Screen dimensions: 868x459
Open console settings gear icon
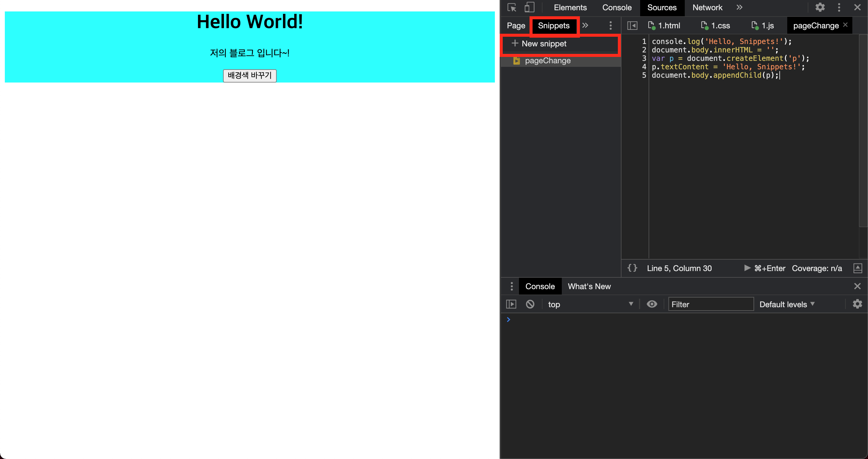click(857, 304)
